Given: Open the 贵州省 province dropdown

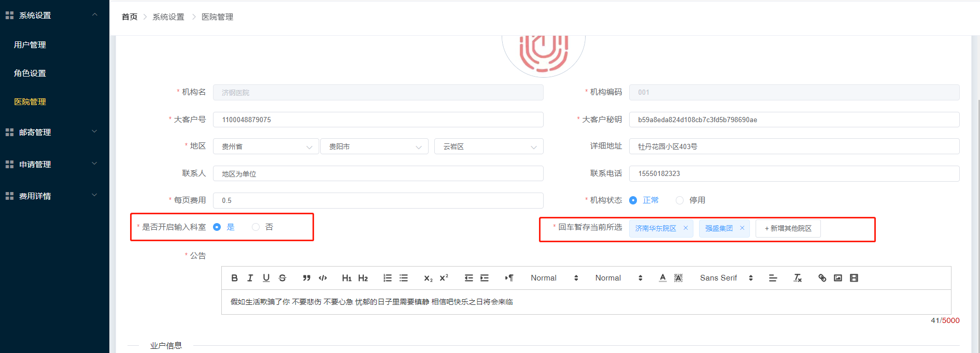Looking at the screenshot, I should coord(266,146).
